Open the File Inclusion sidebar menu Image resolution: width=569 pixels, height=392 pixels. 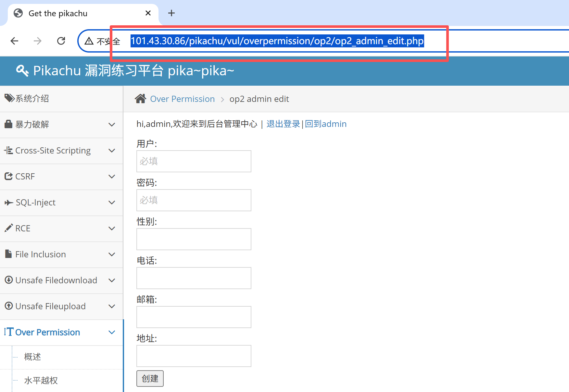click(x=61, y=254)
